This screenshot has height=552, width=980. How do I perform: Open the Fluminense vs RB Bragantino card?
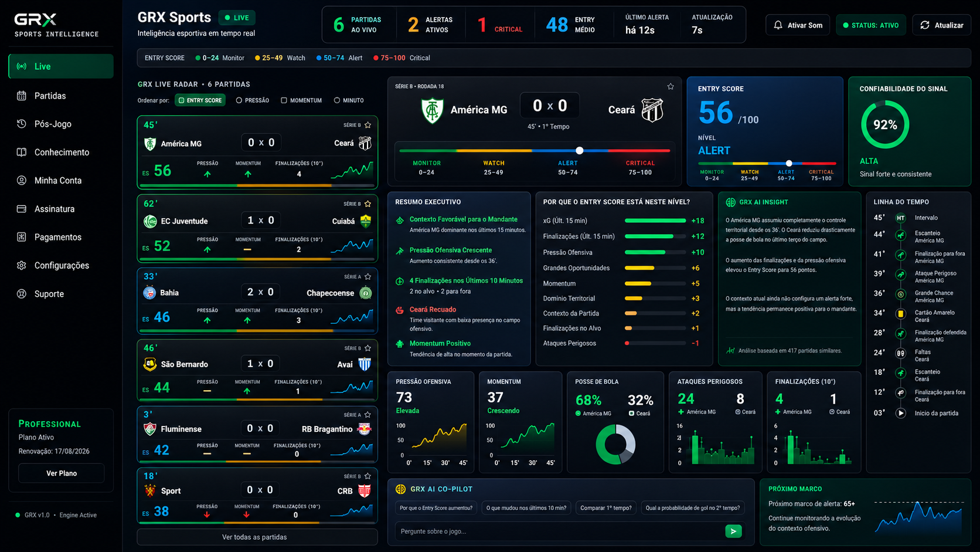coord(257,434)
